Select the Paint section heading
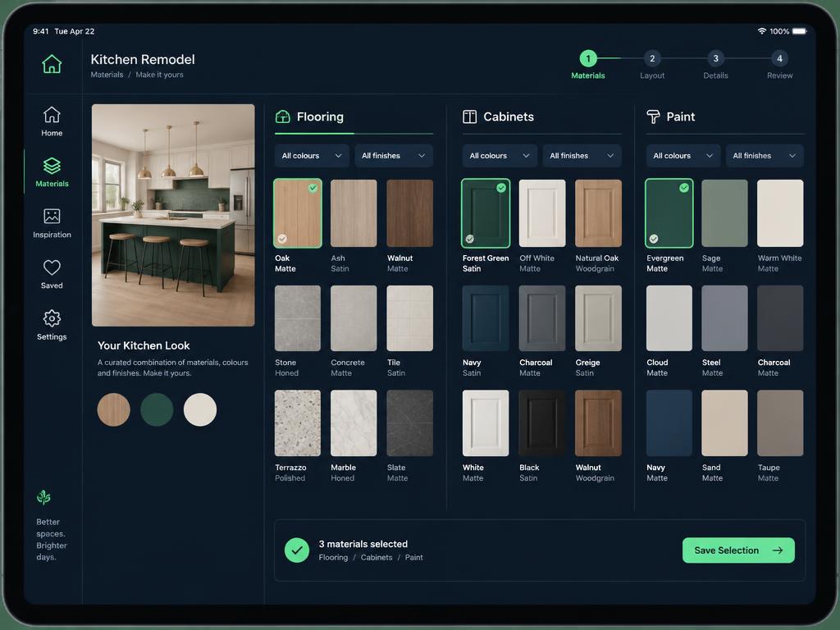This screenshot has height=630, width=840. tap(680, 116)
